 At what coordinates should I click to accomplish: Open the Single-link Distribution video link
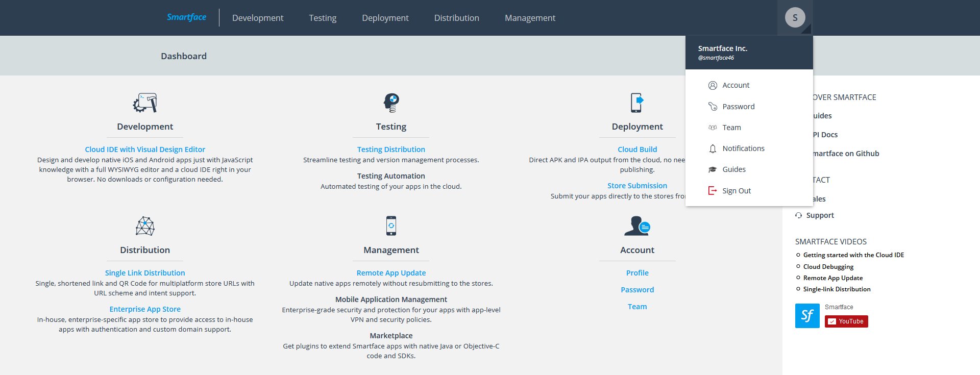[837, 289]
